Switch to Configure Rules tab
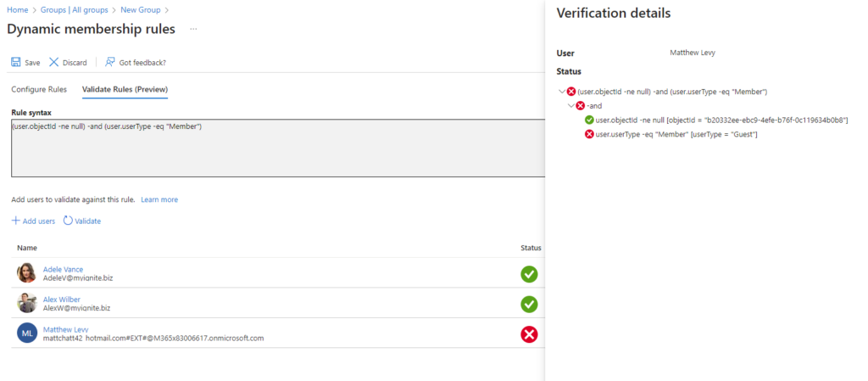 coord(39,89)
